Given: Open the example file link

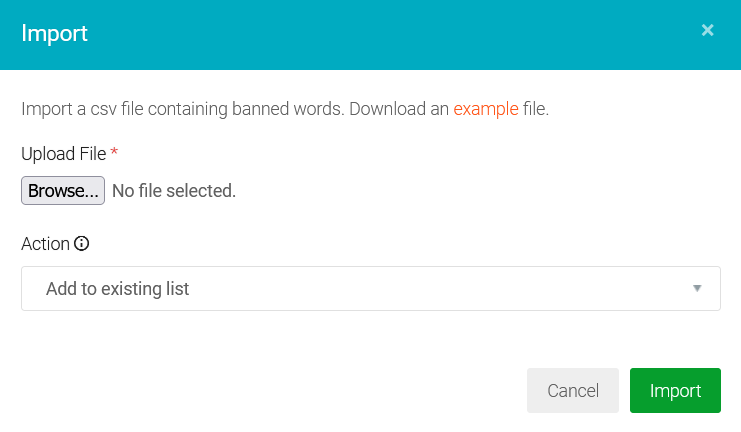Looking at the screenshot, I should [486, 109].
